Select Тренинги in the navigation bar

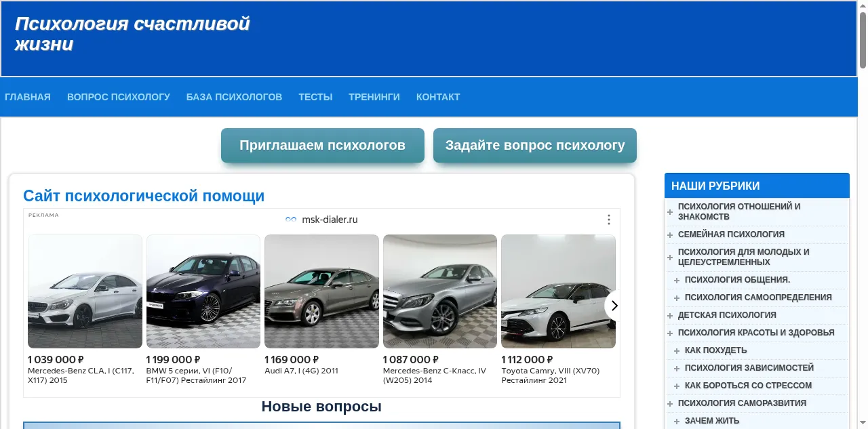point(374,97)
